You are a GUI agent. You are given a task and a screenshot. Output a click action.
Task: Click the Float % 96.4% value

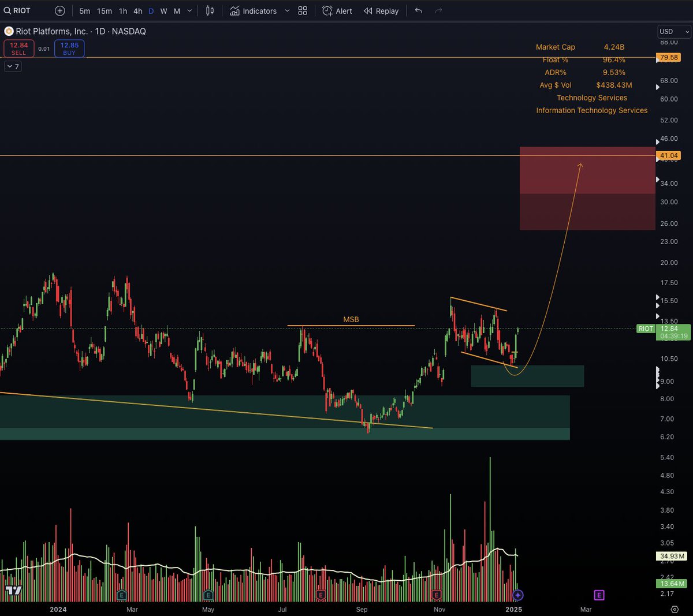pyautogui.click(x=614, y=60)
